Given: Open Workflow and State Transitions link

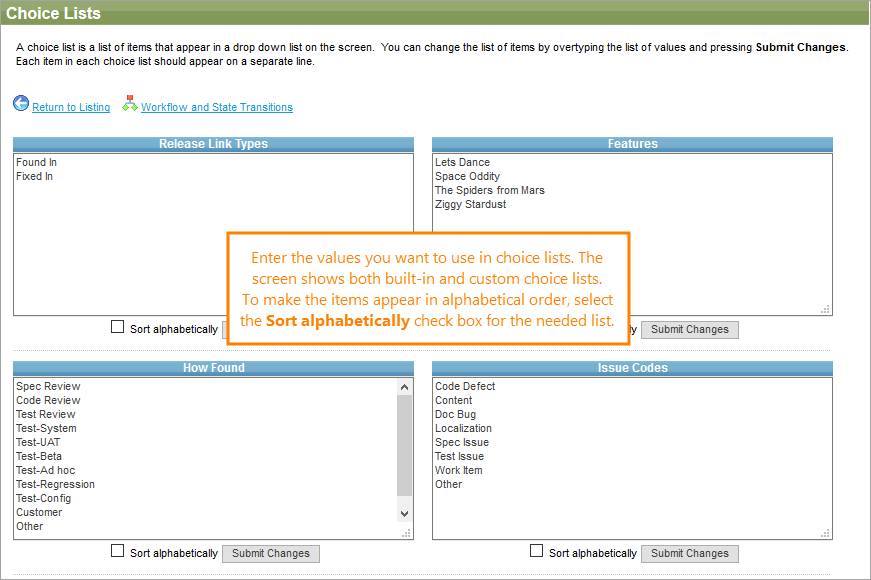Looking at the screenshot, I should [x=217, y=107].
